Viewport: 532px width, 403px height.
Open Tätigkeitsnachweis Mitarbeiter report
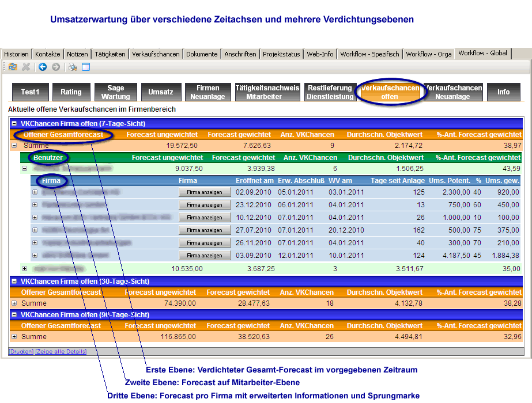pyautogui.click(x=267, y=92)
